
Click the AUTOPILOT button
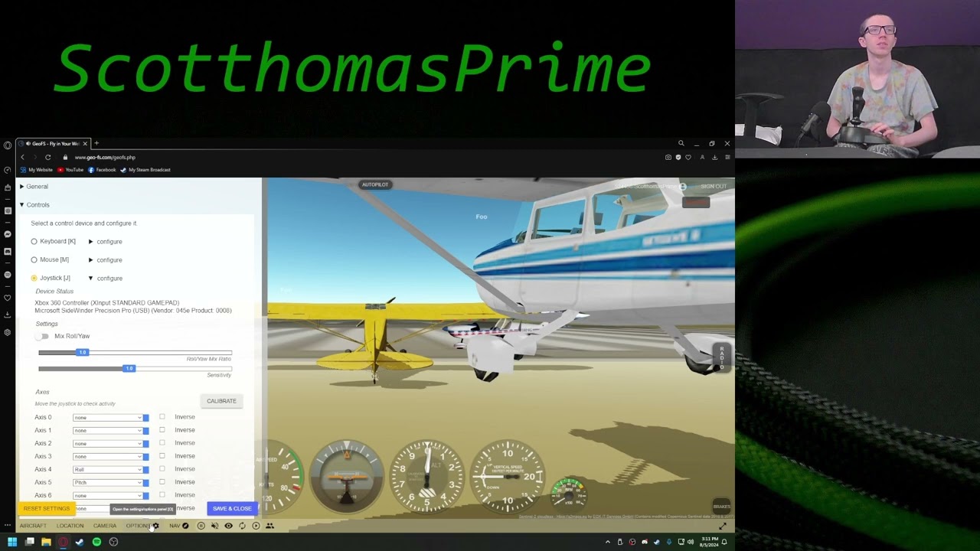click(375, 184)
